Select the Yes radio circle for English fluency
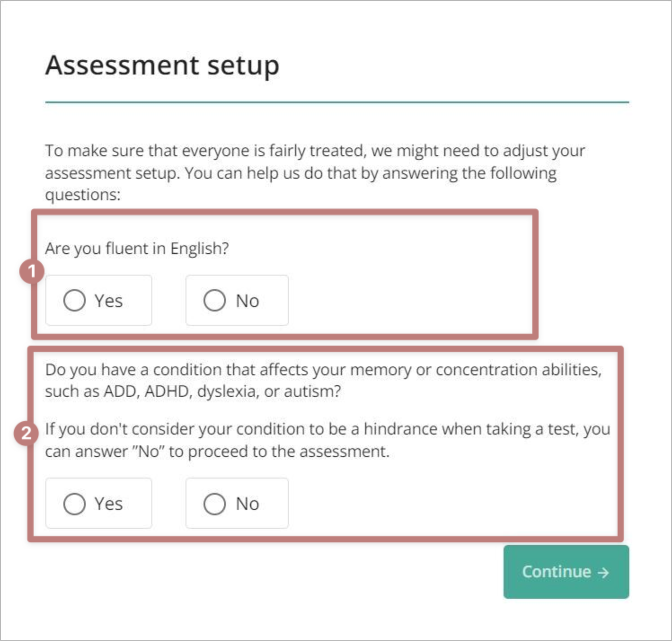Screen dimensions: 672x641 (74, 300)
